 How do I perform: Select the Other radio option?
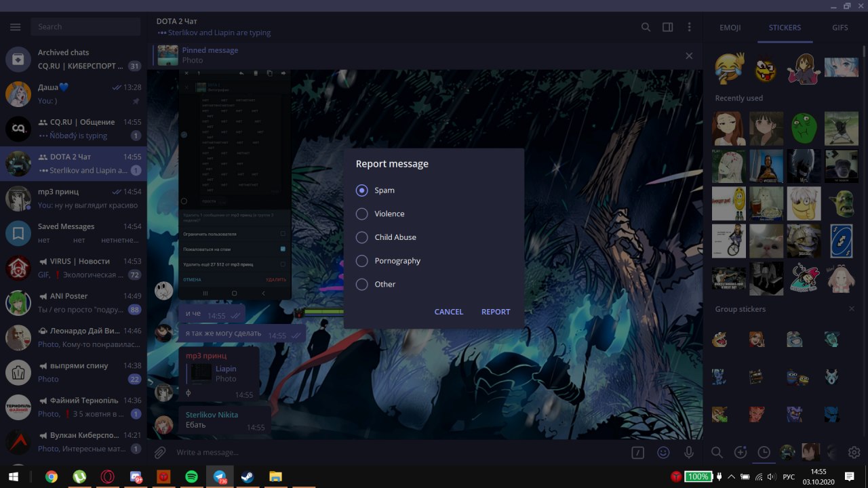point(362,284)
